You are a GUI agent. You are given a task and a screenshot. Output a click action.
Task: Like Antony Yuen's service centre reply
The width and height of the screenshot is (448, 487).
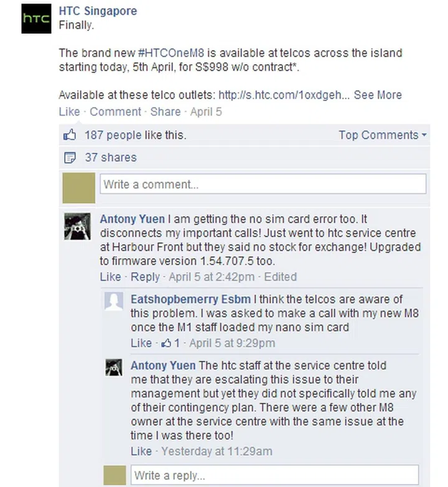141,451
